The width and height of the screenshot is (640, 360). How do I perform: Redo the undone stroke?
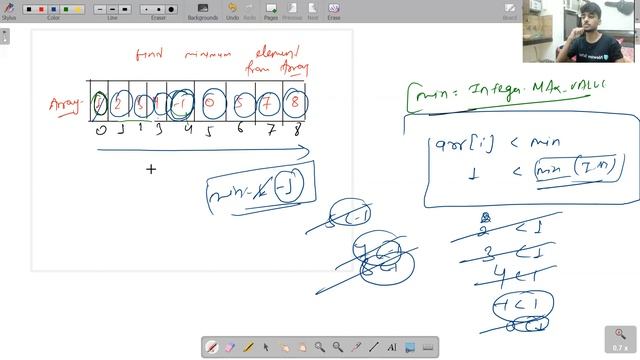click(x=249, y=11)
